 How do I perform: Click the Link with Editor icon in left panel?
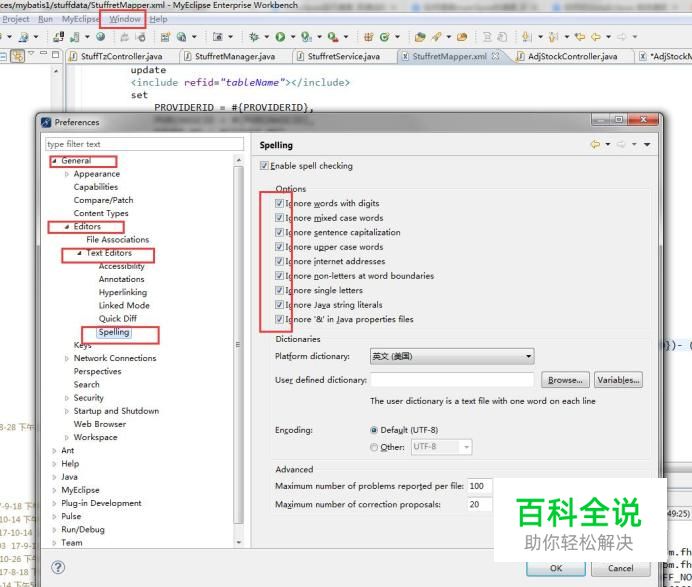click(17, 56)
